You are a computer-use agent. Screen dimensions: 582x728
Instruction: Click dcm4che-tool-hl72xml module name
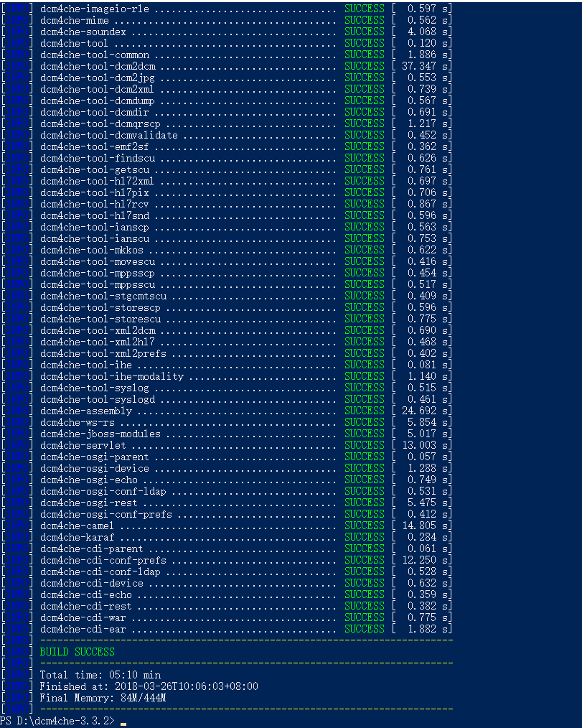[x=97, y=181]
